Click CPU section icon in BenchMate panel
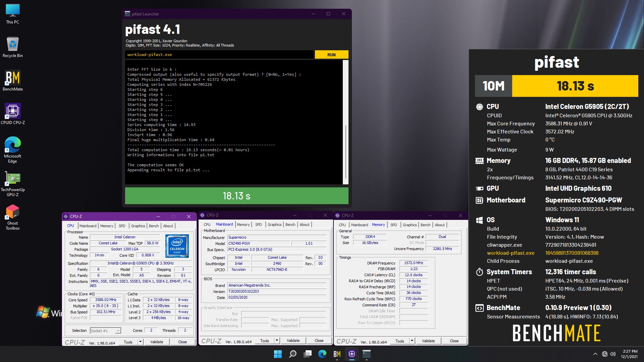 [479, 107]
